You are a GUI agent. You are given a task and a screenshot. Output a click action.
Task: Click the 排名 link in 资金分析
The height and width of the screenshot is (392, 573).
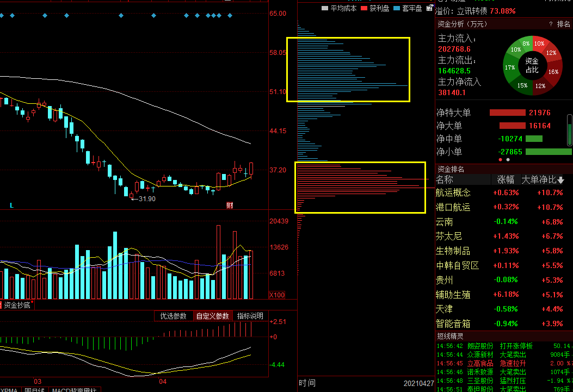[564, 24]
